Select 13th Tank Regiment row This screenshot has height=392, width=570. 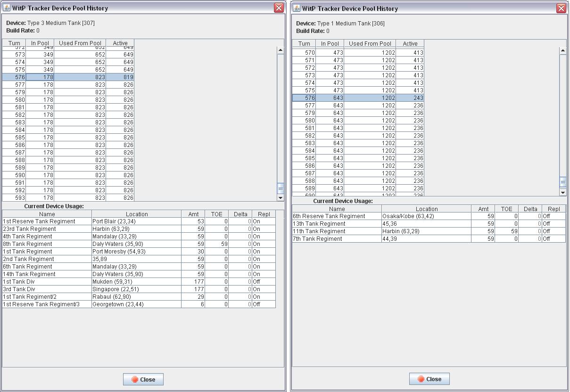point(429,224)
